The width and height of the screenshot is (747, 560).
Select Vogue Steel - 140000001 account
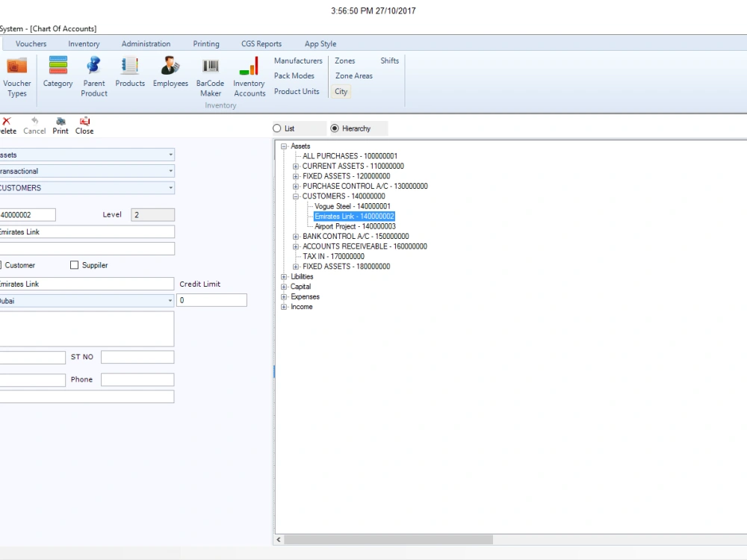[x=352, y=206]
